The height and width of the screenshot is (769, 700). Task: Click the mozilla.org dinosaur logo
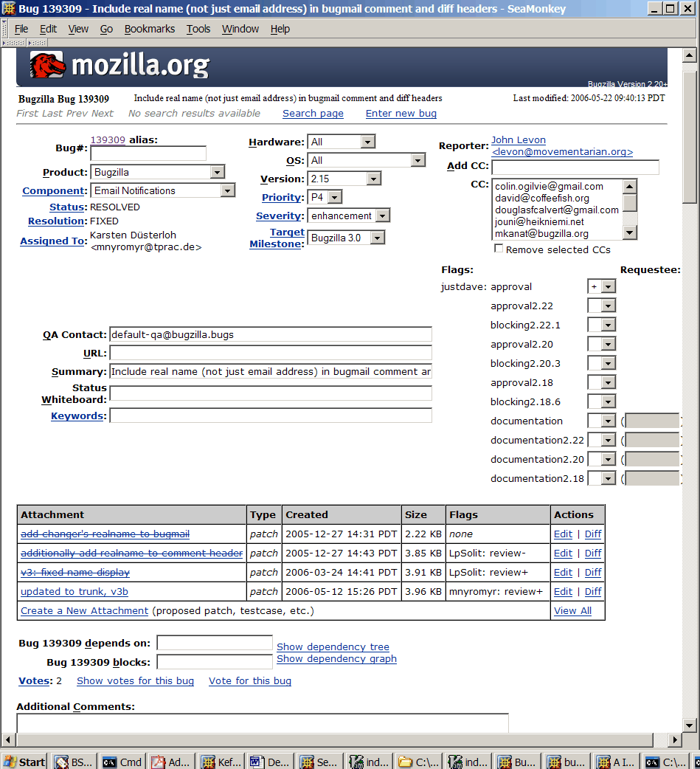click(47, 65)
